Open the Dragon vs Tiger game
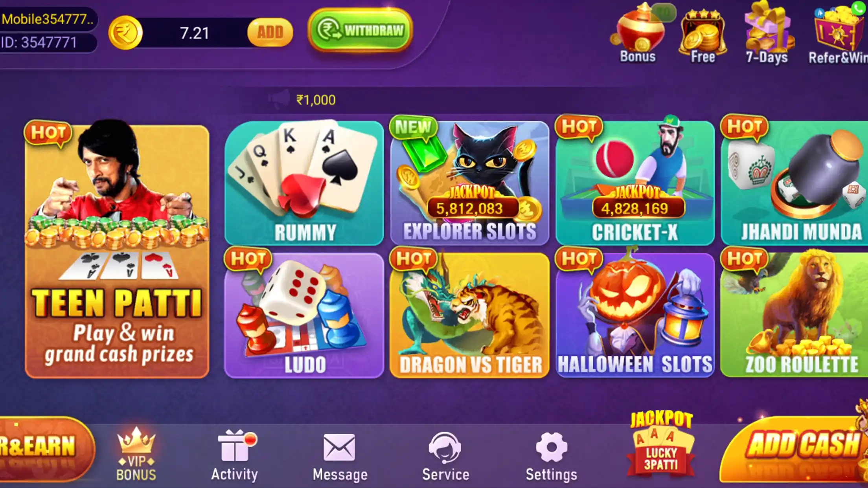 pyautogui.click(x=470, y=315)
